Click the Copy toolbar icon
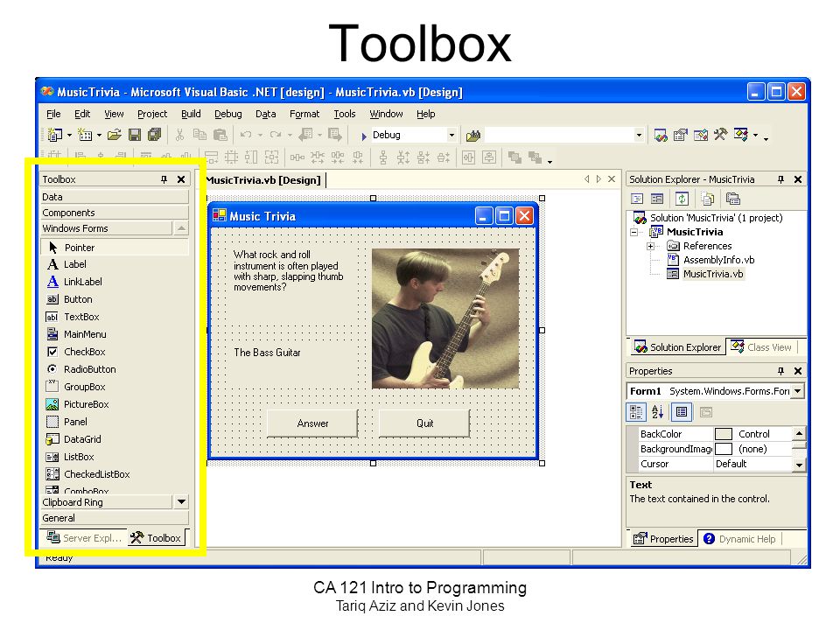The height and width of the screenshot is (630, 840). [199, 135]
